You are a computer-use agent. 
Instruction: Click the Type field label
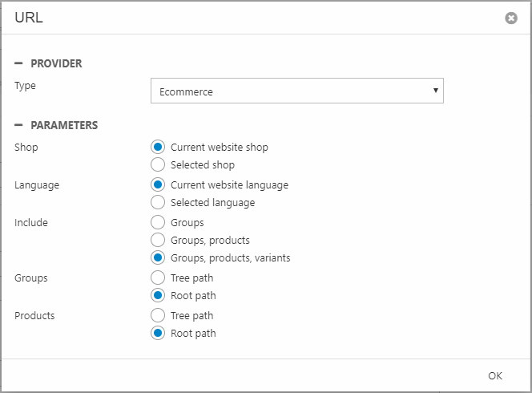25,86
